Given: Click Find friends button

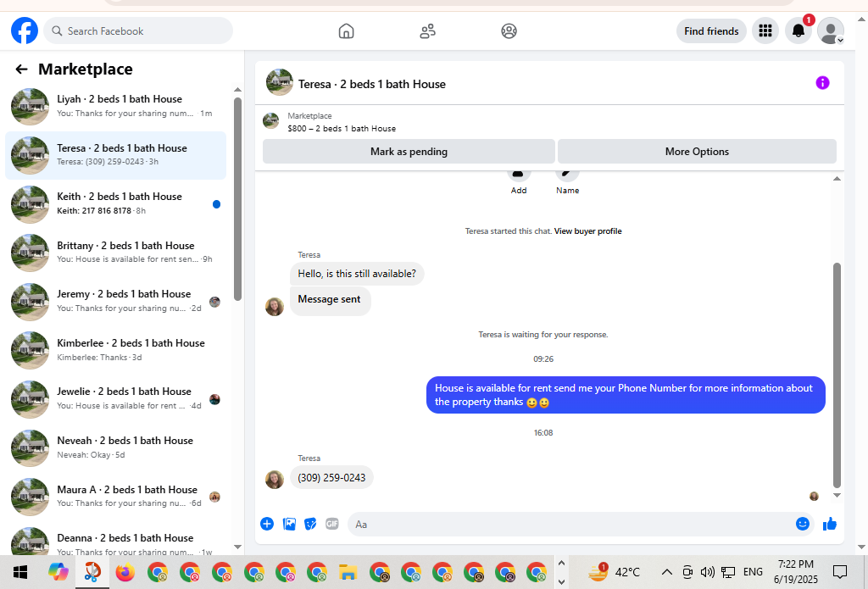Looking at the screenshot, I should 711,31.
